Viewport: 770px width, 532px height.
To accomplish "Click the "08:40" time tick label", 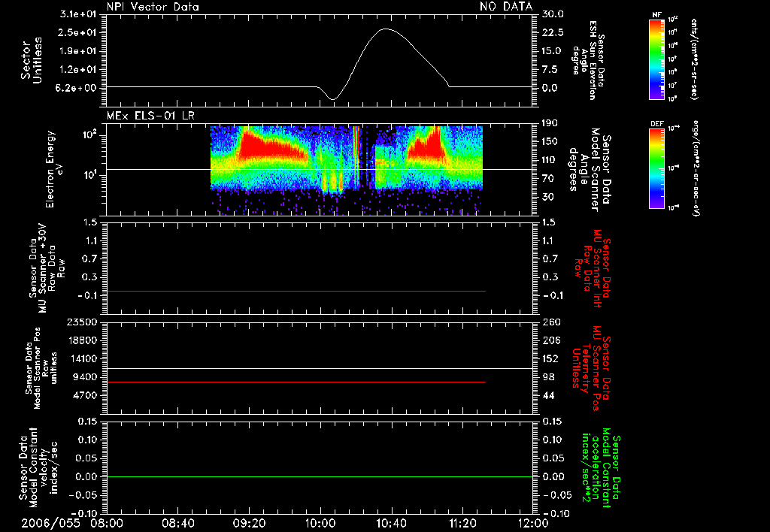I will [177, 524].
